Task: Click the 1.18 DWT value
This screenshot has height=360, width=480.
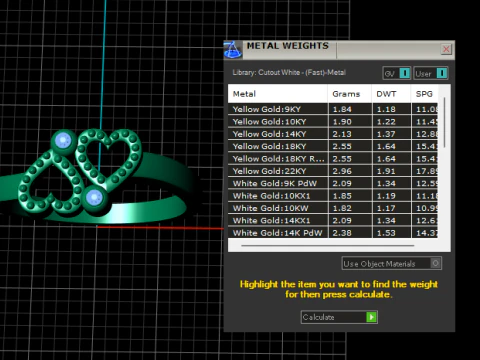Action: 386,109
